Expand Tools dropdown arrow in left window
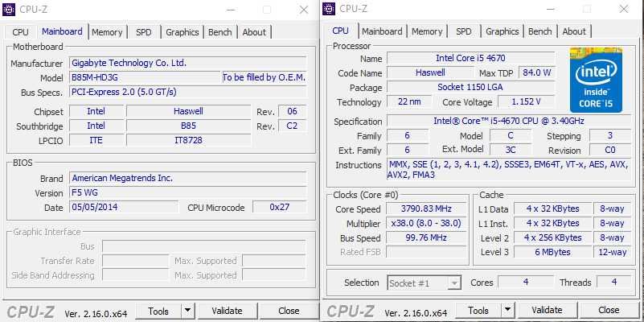This screenshot has height=322, width=644. [187, 312]
